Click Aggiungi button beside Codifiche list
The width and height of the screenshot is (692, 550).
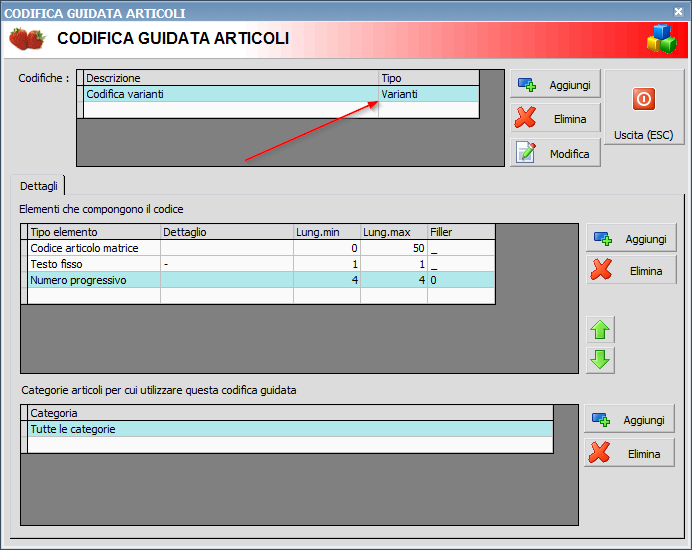click(555, 84)
